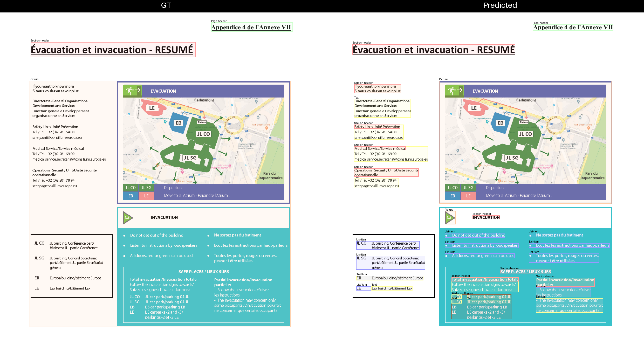Click the "Predicted" title in the black top bar
The width and height of the screenshot is (644, 344).
coord(500,5)
